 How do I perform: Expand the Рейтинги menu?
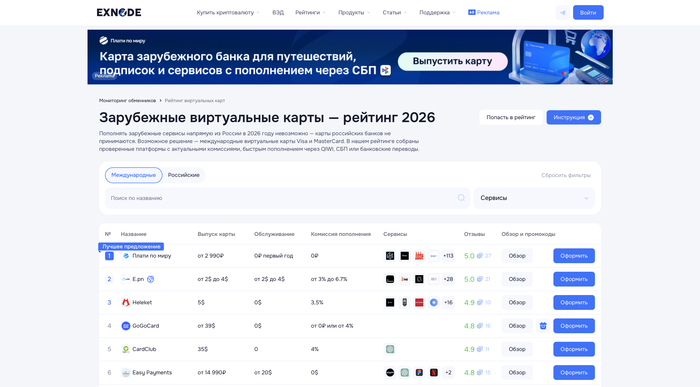pos(310,12)
